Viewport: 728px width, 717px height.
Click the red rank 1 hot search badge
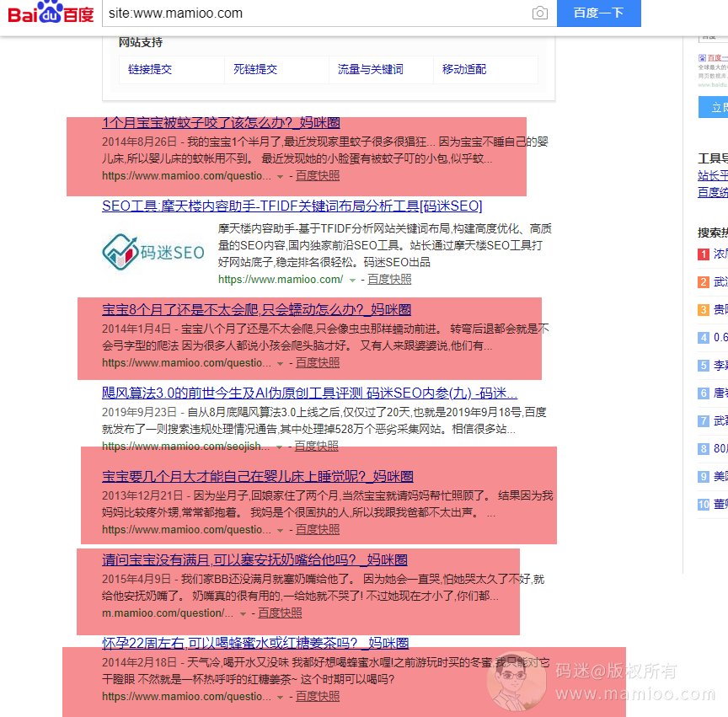tap(703, 254)
